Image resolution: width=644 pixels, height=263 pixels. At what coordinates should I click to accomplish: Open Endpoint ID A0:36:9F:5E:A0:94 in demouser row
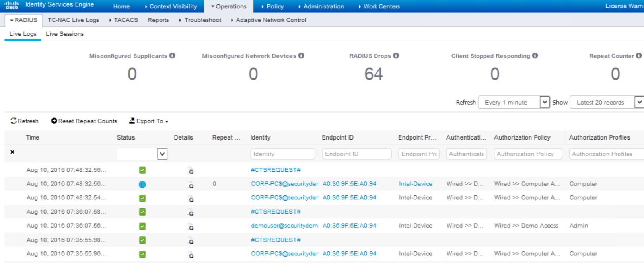coord(349,226)
